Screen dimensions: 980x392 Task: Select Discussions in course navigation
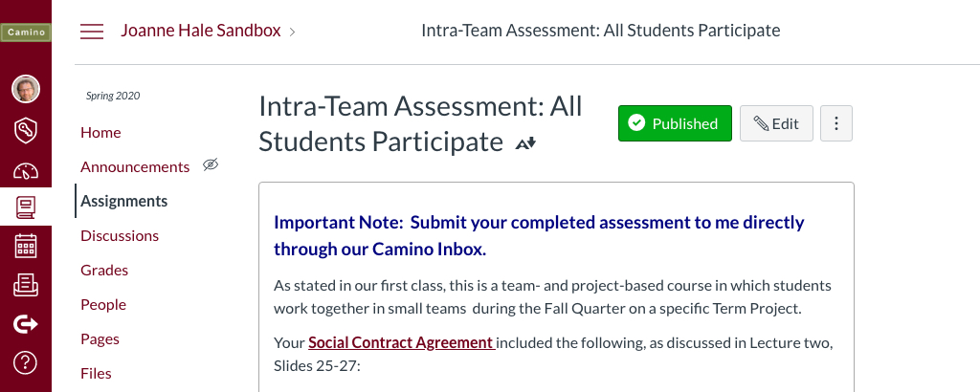[120, 236]
